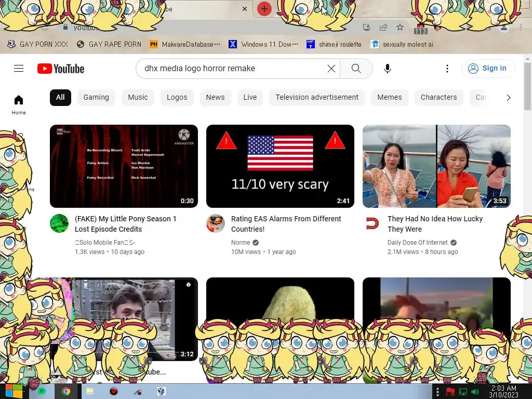532x399 pixels.
Task: Filter results by Logos chip
Action: click(177, 97)
